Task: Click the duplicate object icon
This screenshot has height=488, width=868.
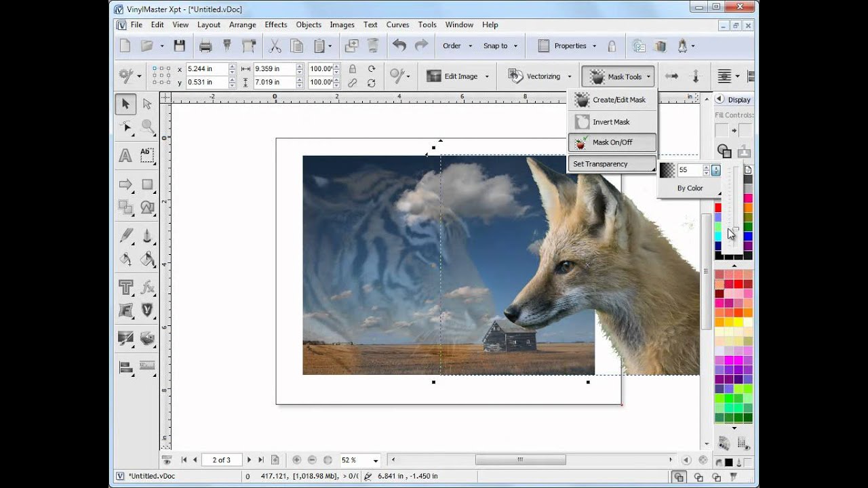Action: [x=351, y=45]
